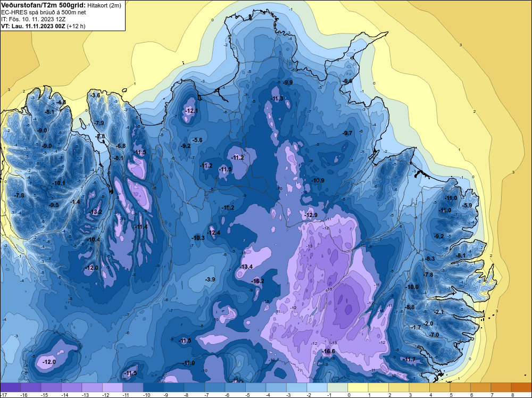Screen dimensions: 532x398
Task: Pick the -2.8 temperature reading
Action: tap(101, 136)
